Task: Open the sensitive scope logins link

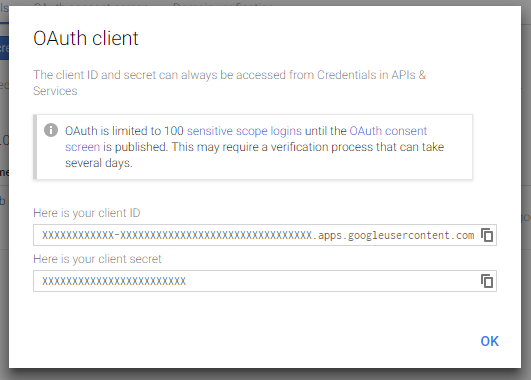Action: coord(244,131)
